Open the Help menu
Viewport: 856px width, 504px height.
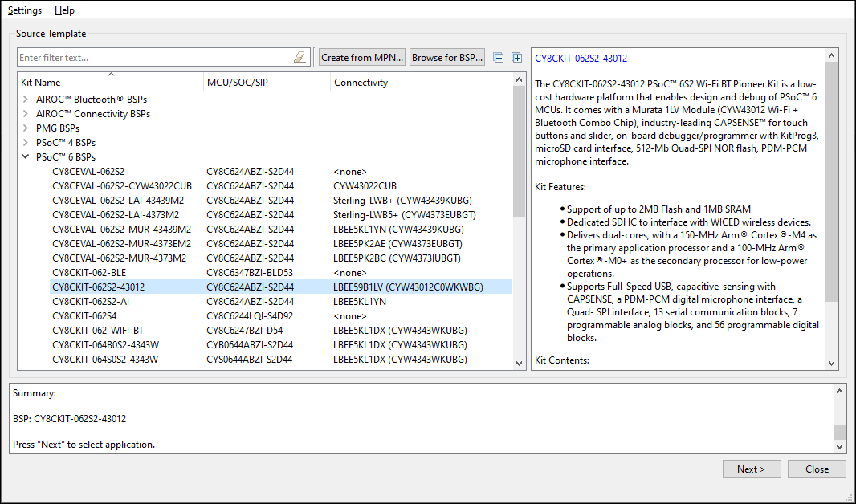[x=64, y=10]
